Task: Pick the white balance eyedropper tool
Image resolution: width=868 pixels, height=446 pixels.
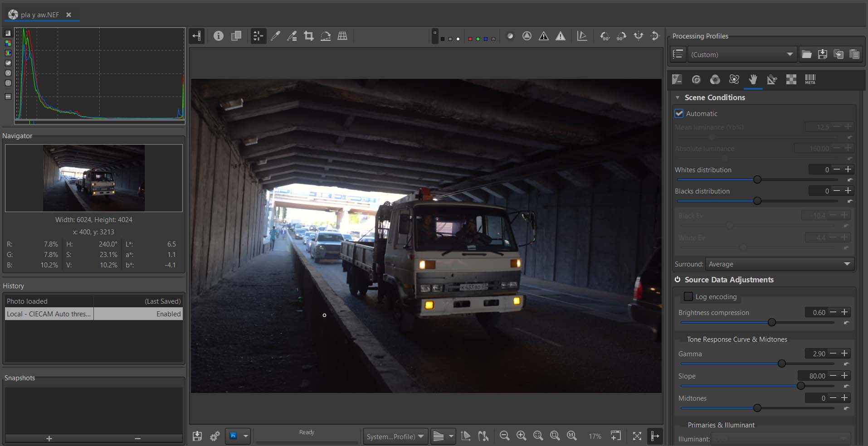Action: (275, 36)
